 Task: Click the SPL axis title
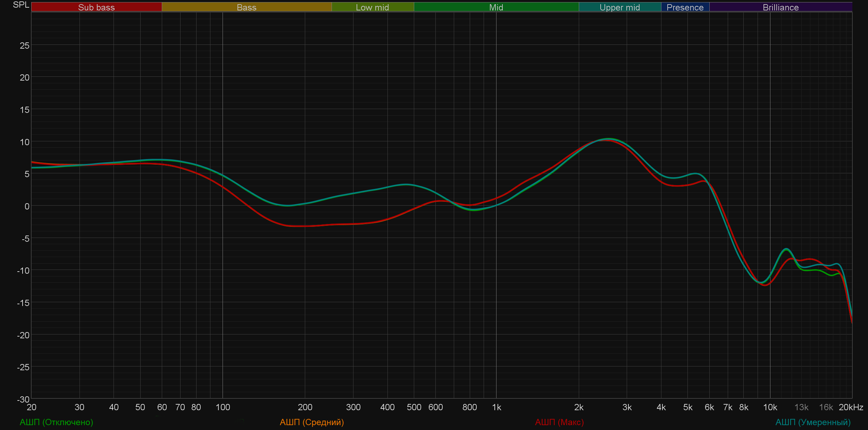(x=21, y=5)
